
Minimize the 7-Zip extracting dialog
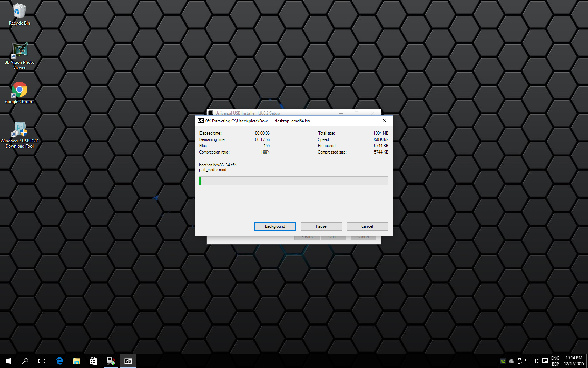tap(353, 121)
